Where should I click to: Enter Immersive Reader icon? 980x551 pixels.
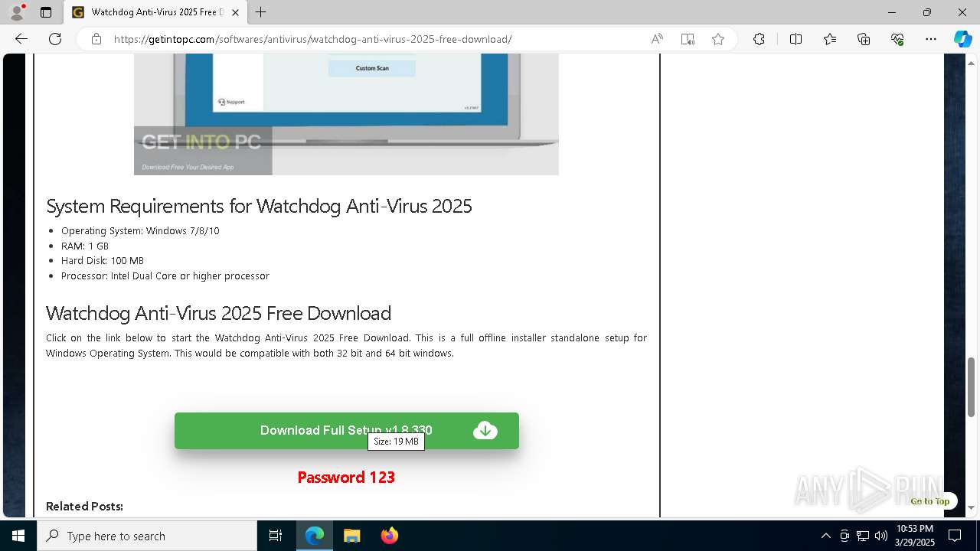(688, 39)
